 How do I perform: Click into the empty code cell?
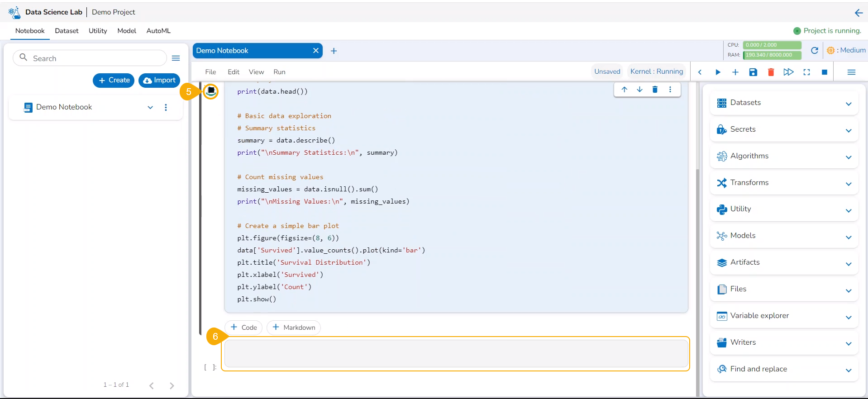456,354
